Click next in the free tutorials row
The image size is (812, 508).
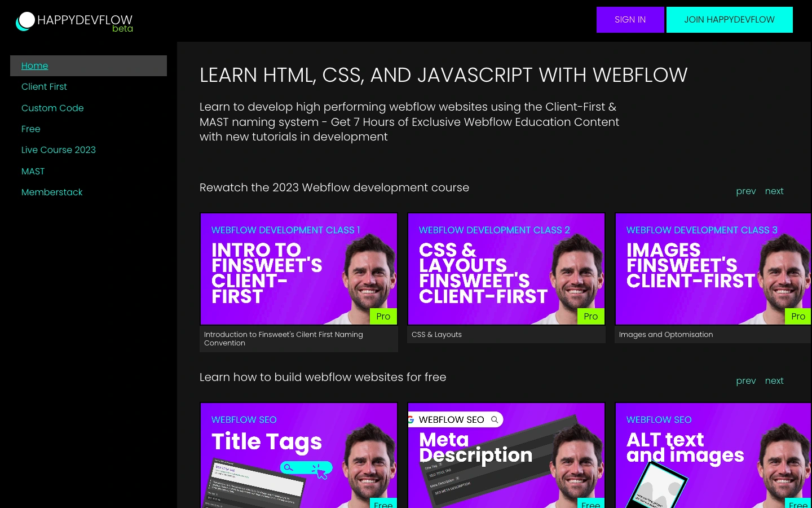(774, 381)
